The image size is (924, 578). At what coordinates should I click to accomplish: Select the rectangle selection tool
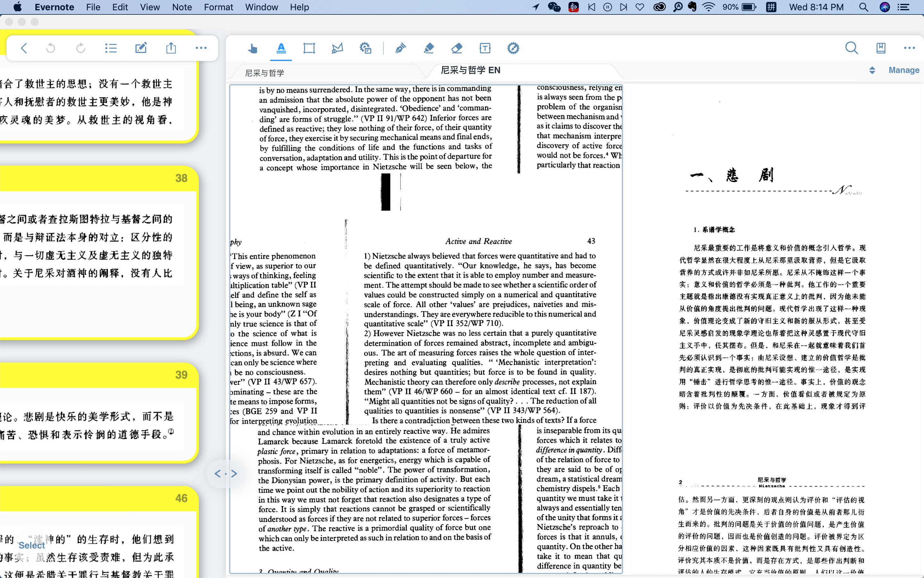coord(309,48)
